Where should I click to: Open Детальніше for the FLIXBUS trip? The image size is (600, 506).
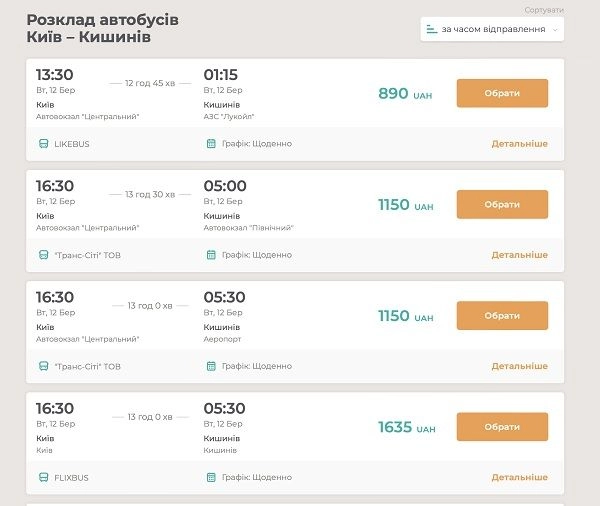[520, 477]
